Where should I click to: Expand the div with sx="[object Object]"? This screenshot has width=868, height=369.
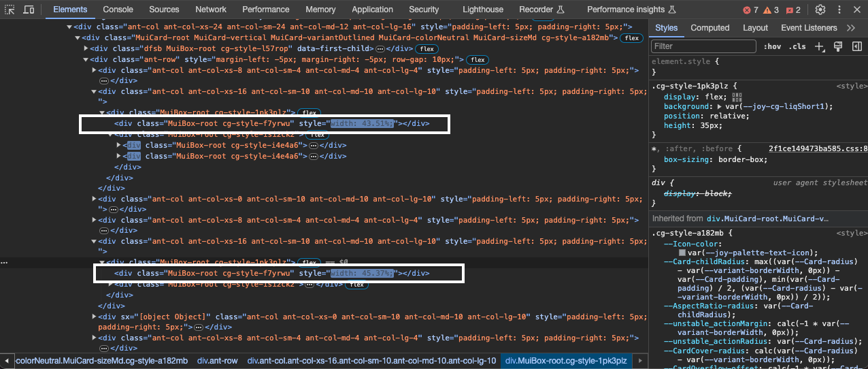tap(95, 317)
